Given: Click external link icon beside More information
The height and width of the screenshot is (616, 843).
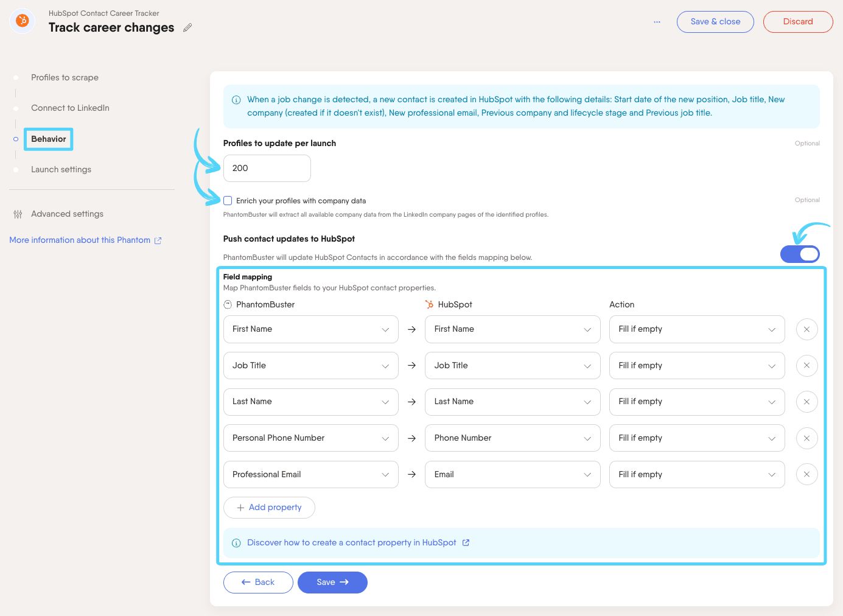Looking at the screenshot, I should pyautogui.click(x=158, y=240).
